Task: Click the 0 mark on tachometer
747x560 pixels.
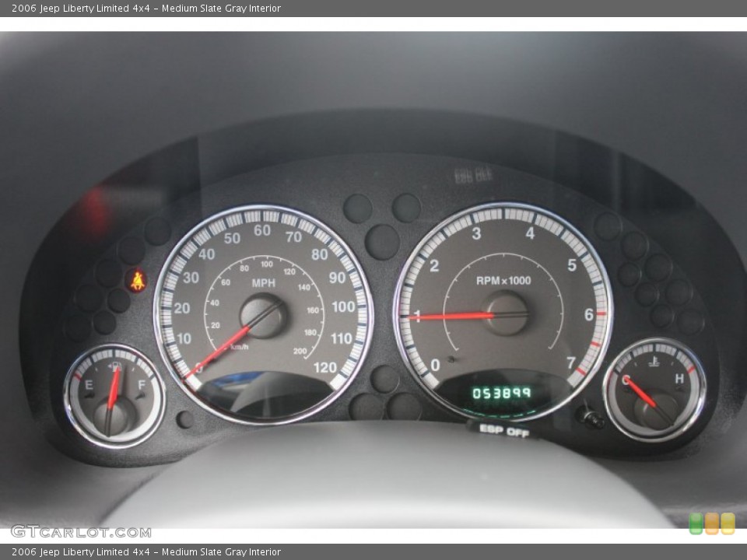Action: 435,366
